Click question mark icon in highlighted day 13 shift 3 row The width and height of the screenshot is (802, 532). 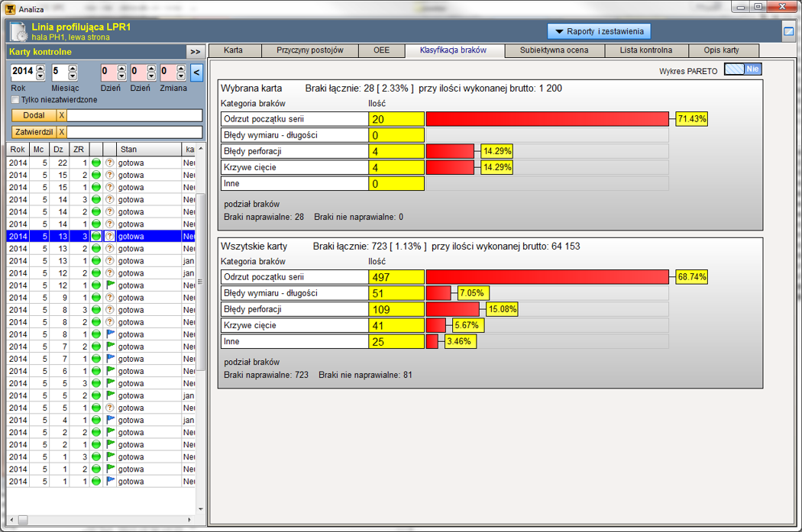coord(109,236)
